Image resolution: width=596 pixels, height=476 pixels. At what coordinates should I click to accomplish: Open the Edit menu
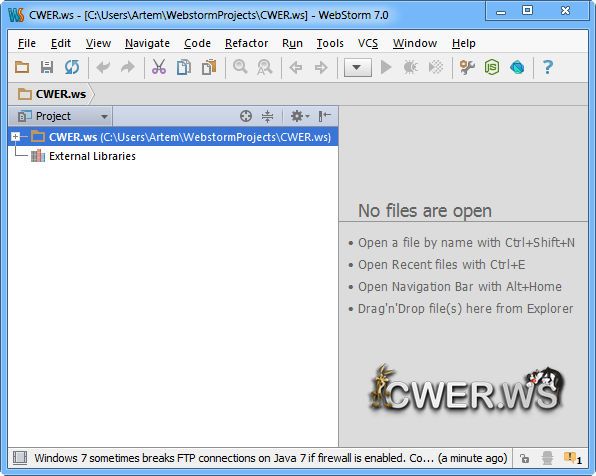pyautogui.click(x=61, y=43)
